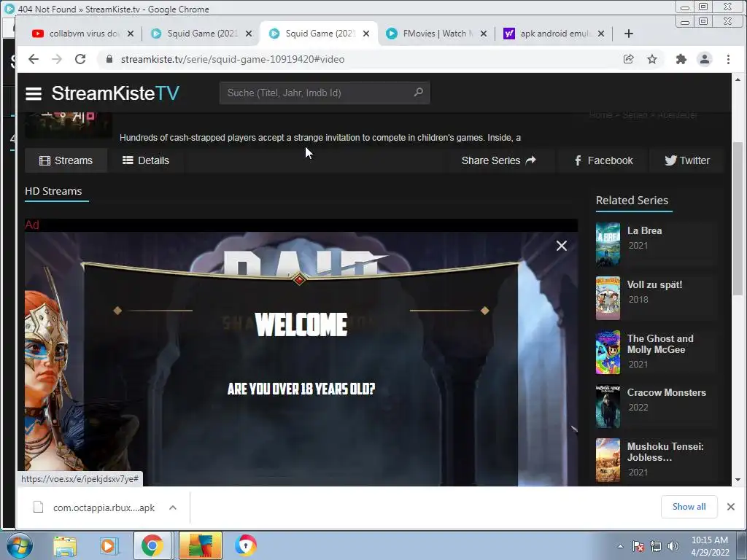Close the apk android emulator tab
The image size is (747, 560).
tap(601, 34)
